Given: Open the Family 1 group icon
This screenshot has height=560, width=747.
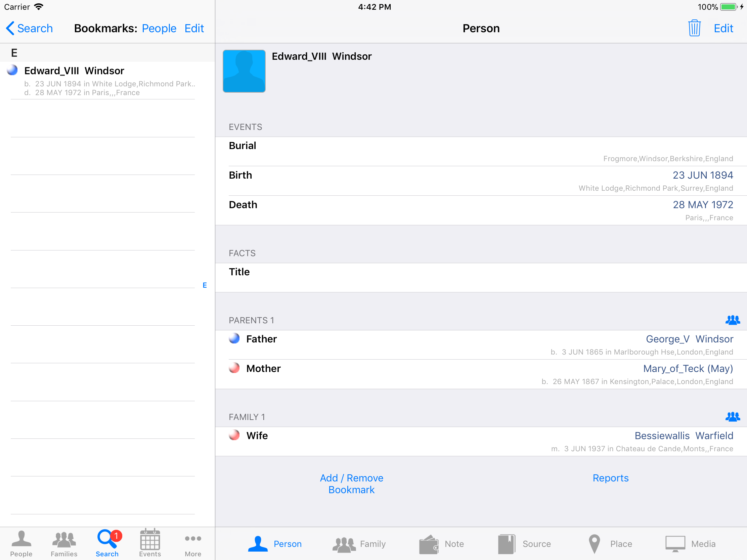Looking at the screenshot, I should coord(732,417).
